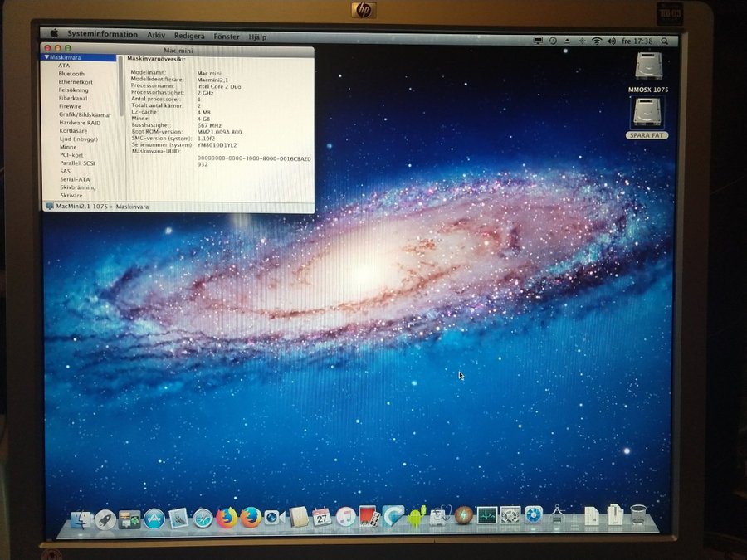Select Skrivare in the sidebar
Image resolution: width=747 pixels, height=560 pixels.
pyautogui.click(x=71, y=196)
